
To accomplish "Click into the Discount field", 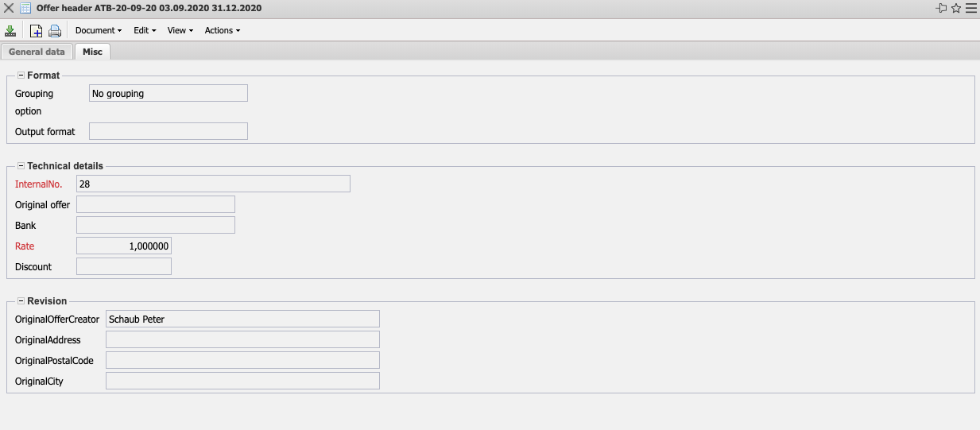I will click(124, 266).
